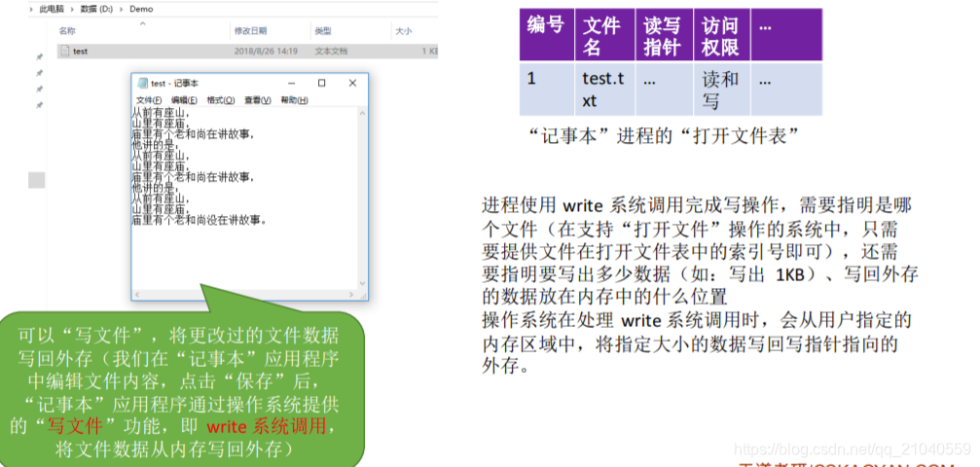980x467 pixels.
Task: Select the test file name in Explorer
Action: (80, 52)
